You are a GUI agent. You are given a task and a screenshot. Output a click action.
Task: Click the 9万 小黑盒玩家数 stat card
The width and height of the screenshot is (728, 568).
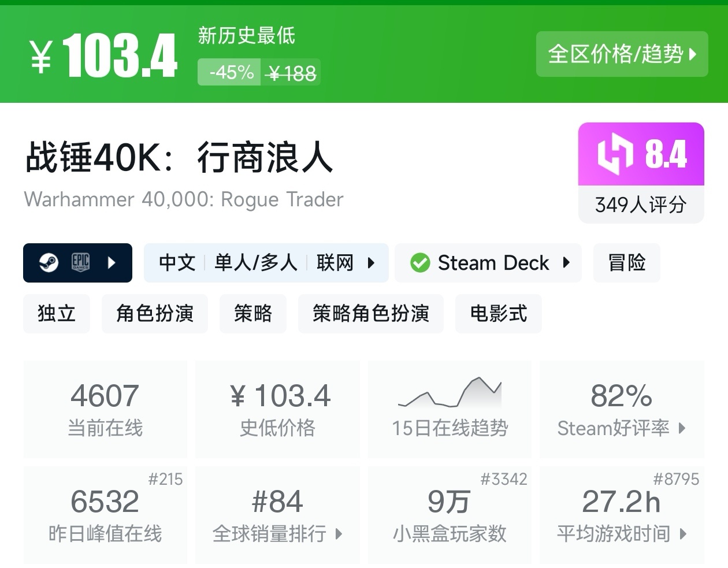tap(450, 515)
